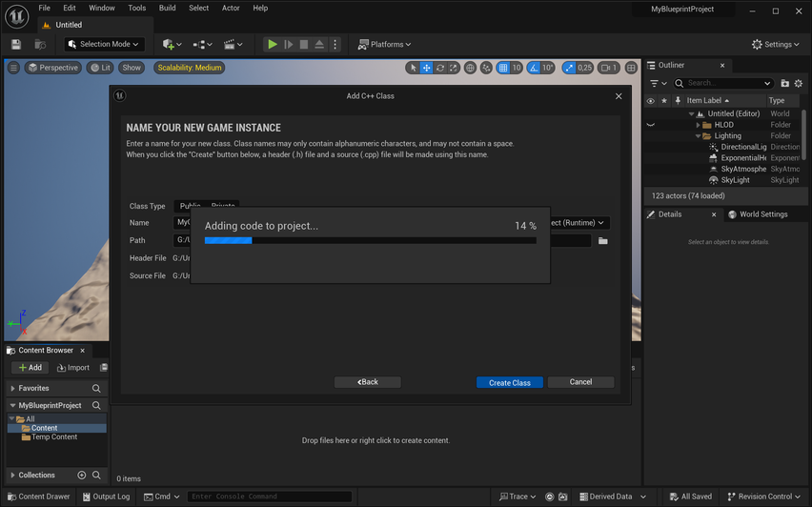Expand the Collections section
The image size is (812, 507).
pos(13,476)
